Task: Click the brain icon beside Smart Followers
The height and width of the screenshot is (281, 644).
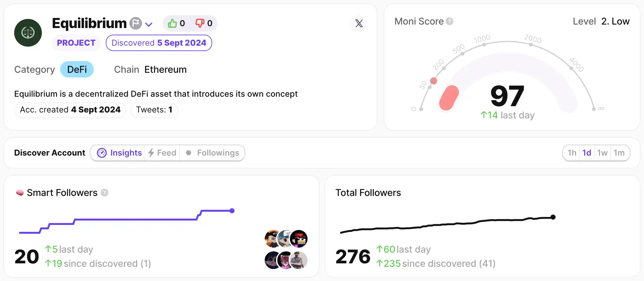Action: (20, 193)
